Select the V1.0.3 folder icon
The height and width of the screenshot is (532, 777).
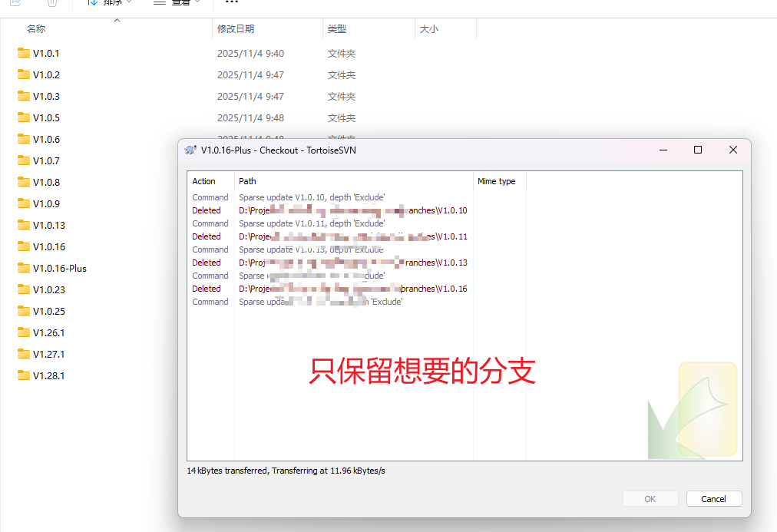tap(23, 96)
